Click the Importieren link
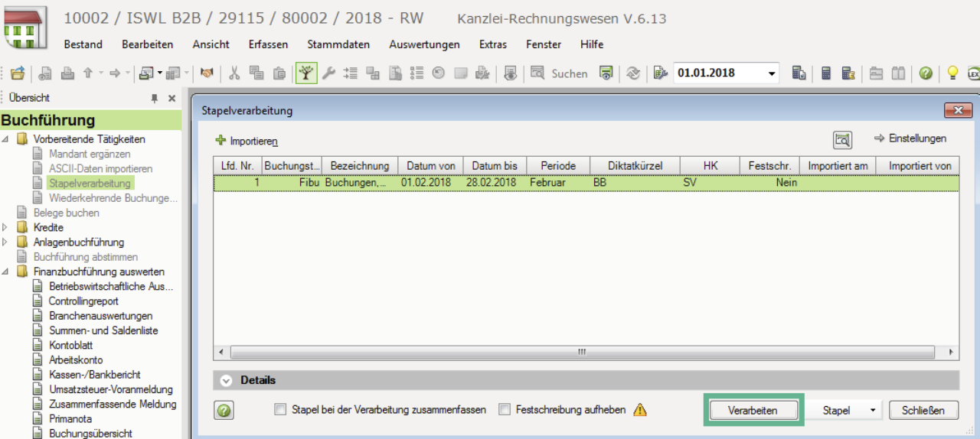Image resolution: width=980 pixels, height=439 pixels. tap(247, 141)
